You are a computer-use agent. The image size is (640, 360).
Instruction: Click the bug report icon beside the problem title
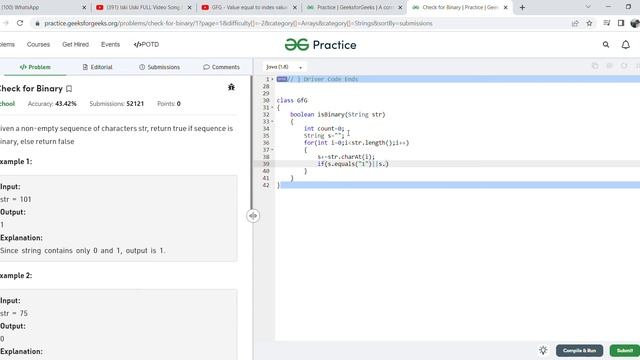pyautogui.click(x=231, y=87)
